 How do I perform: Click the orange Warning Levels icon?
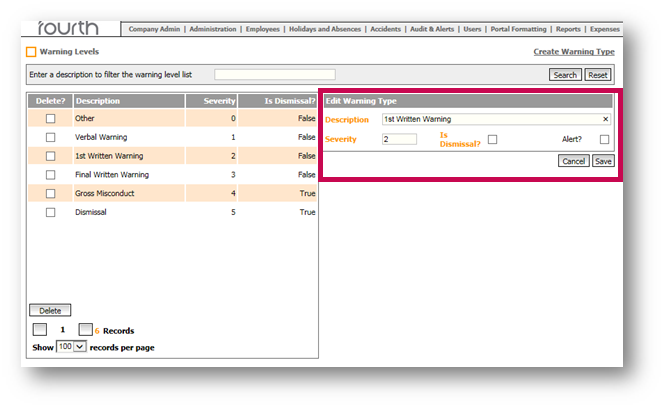[30, 51]
